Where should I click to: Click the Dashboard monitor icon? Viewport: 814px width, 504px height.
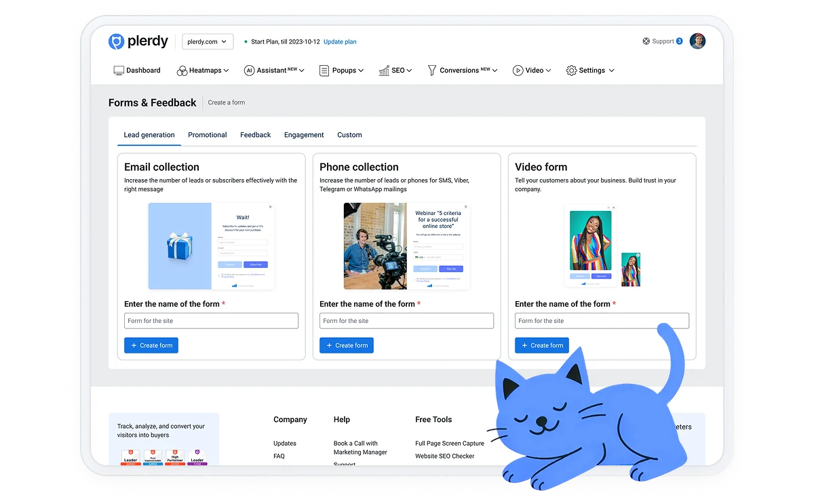click(x=119, y=71)
